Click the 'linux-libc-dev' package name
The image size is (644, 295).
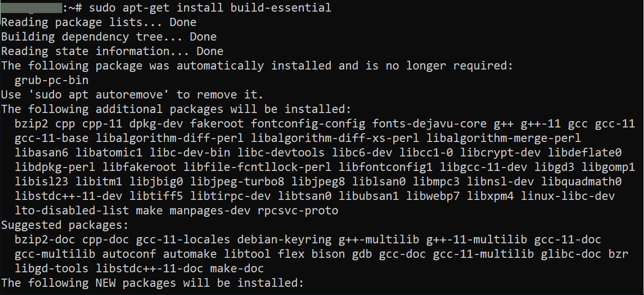point(567,196)
